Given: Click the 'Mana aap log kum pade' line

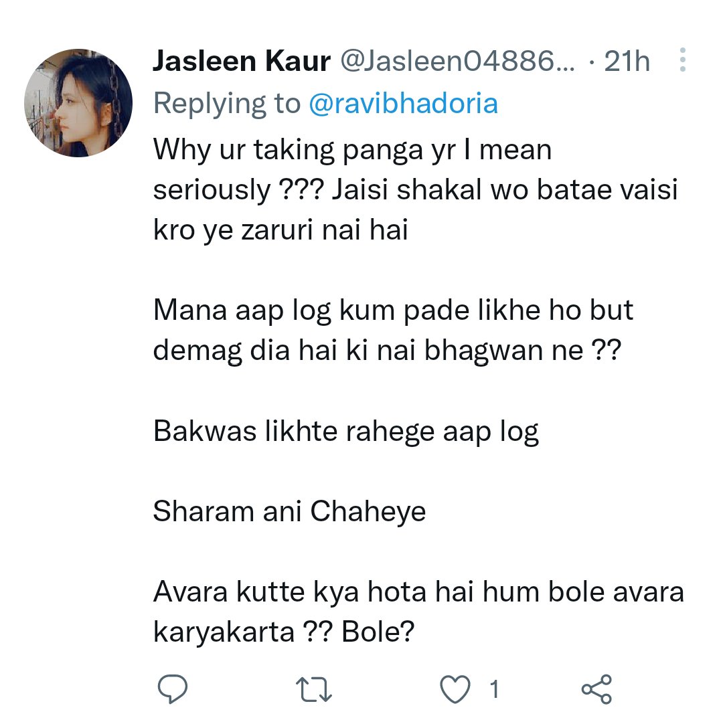Looking at the screenshot, I should [x=393, y=310].
